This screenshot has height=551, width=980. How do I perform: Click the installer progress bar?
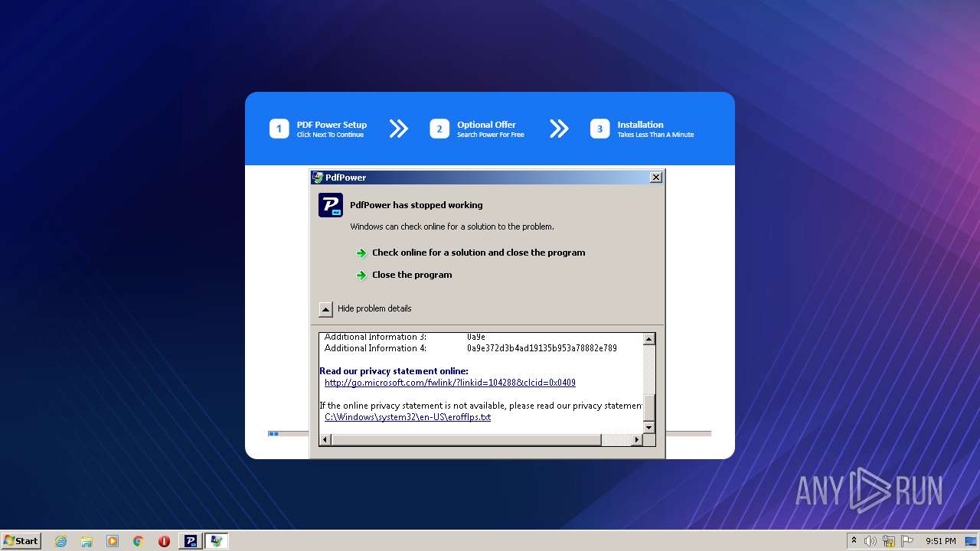[x=489, y=433]
